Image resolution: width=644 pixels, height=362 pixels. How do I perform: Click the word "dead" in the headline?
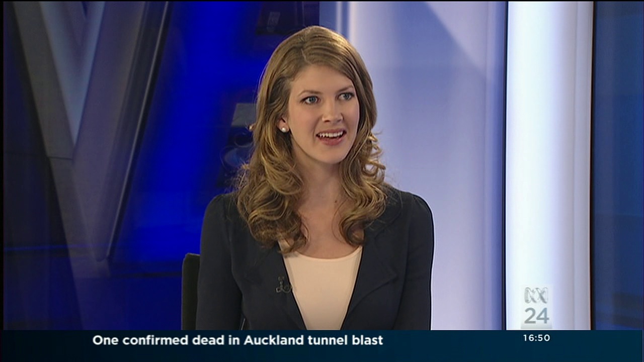point(212,340)
